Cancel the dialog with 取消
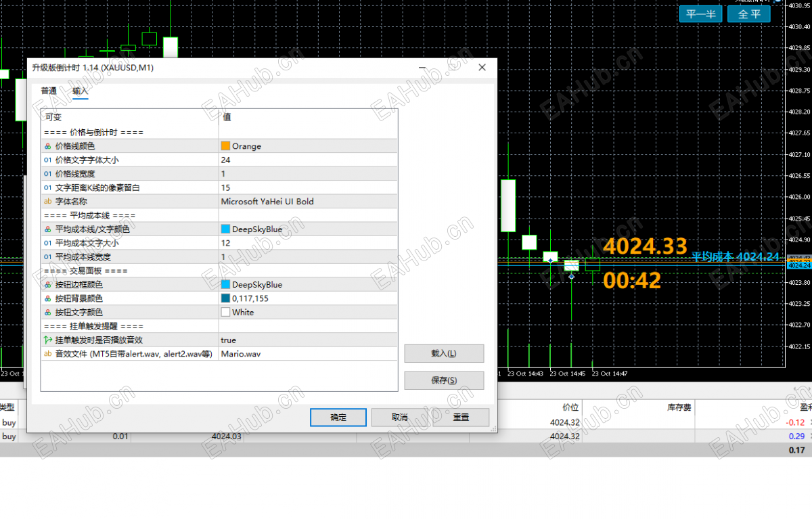Image resolution: width=812 pixels, height=519 pixels. click(x=400, y=418)
